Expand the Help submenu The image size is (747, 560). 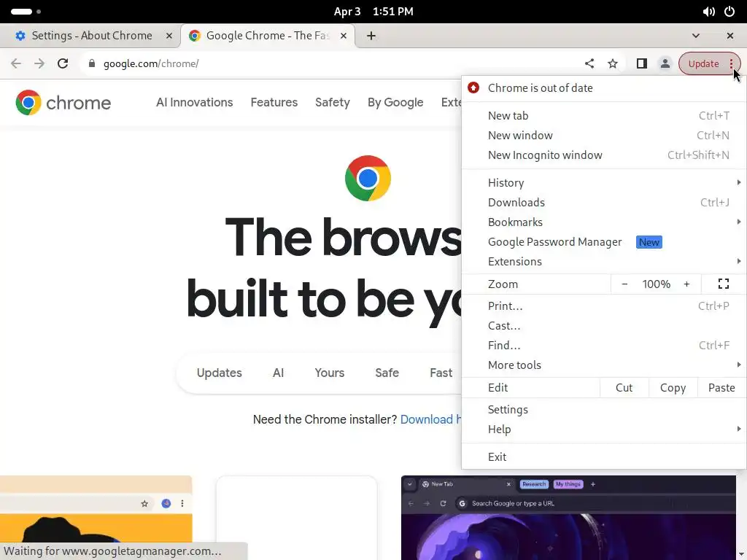point(603,429)
